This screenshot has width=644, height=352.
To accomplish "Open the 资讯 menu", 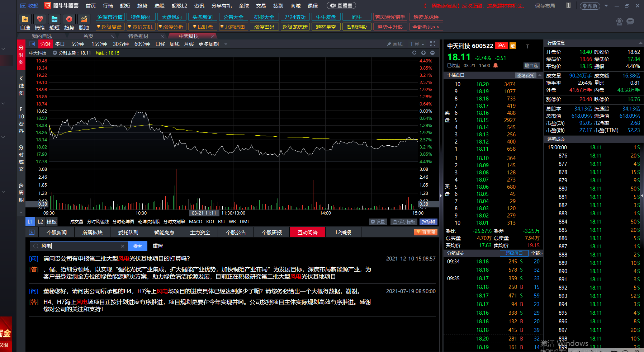I will (199, 6).
